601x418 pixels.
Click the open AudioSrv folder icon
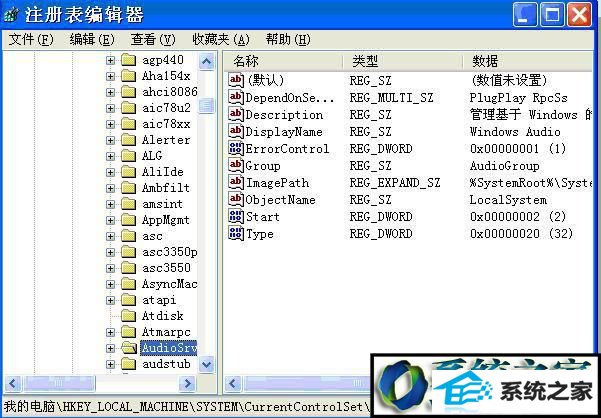click(x=129, y=348)
